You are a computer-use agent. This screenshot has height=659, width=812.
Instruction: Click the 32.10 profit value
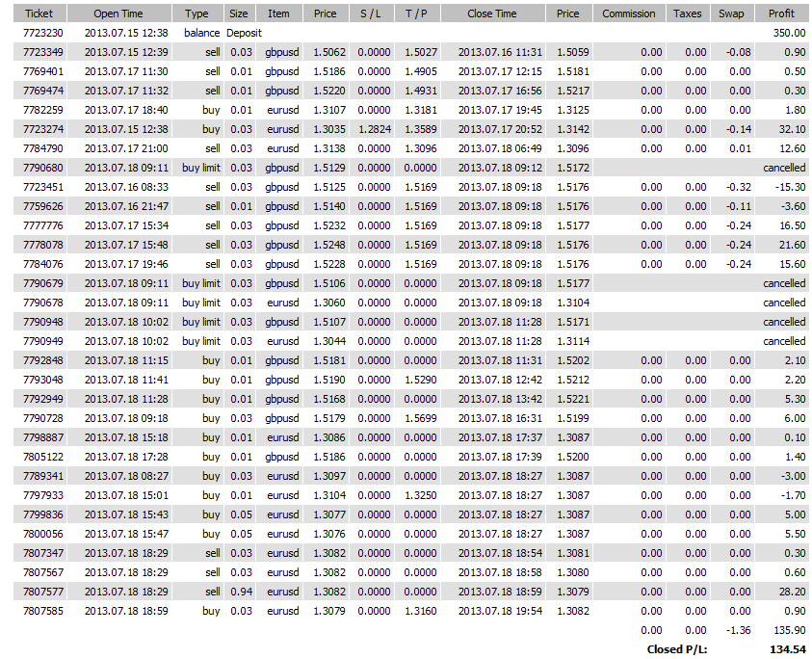(x=793, y=129)
